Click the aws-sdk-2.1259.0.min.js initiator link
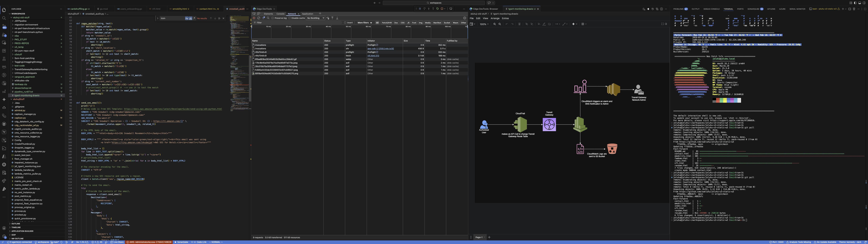Image resolution: width=868 pixels, height=244 pixels. point(380,48)
